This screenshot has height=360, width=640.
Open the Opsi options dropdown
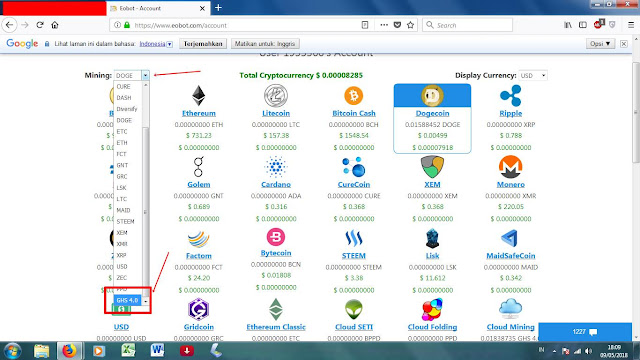[600, 44]
